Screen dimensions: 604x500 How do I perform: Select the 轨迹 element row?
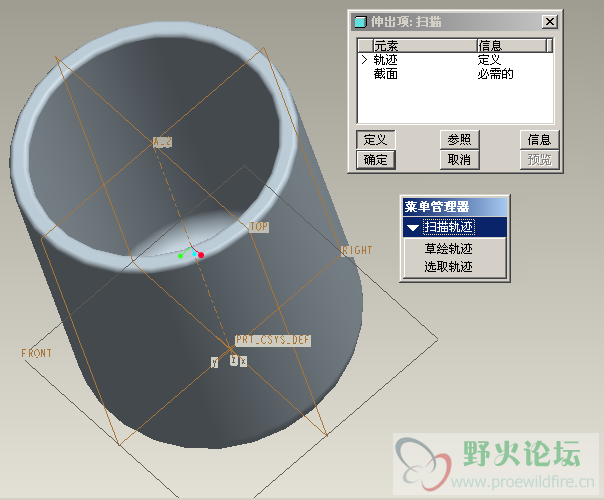455,60
